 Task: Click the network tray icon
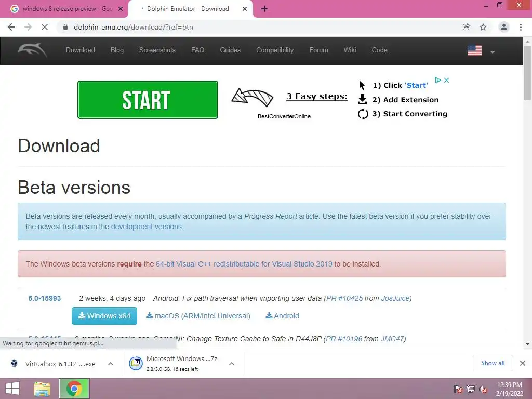(x=470, y=389)
